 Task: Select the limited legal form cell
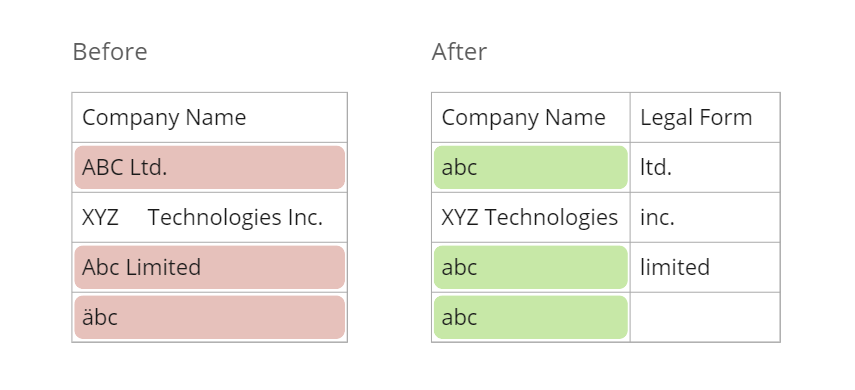click(x=705, y=267)
